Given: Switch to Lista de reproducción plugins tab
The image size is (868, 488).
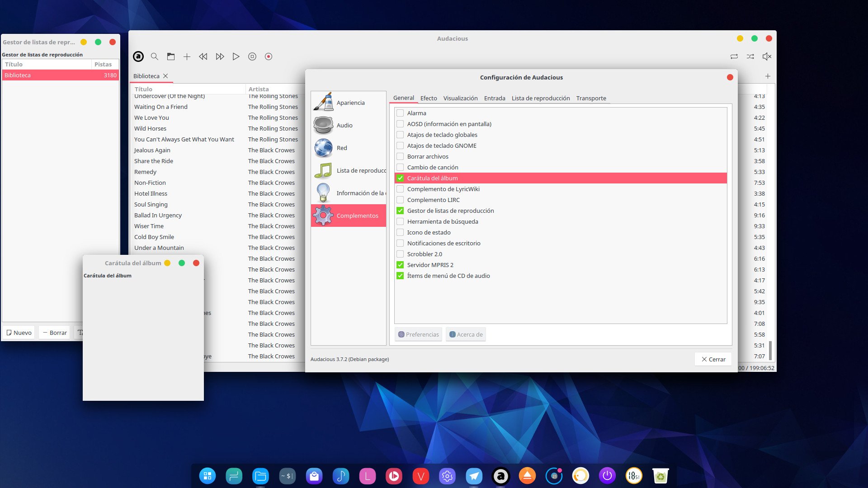Looking at the screenshot, I should (x=541, y=98).
